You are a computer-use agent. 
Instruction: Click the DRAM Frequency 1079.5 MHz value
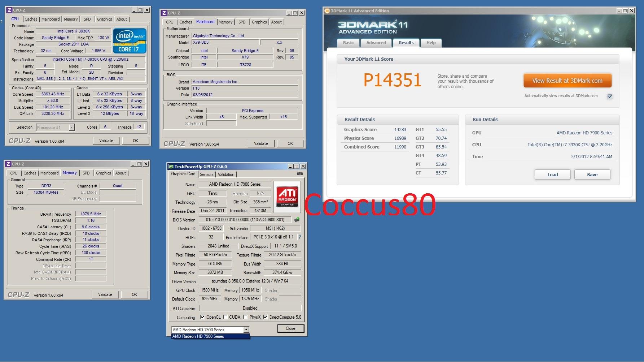click(x=91, y=214)
